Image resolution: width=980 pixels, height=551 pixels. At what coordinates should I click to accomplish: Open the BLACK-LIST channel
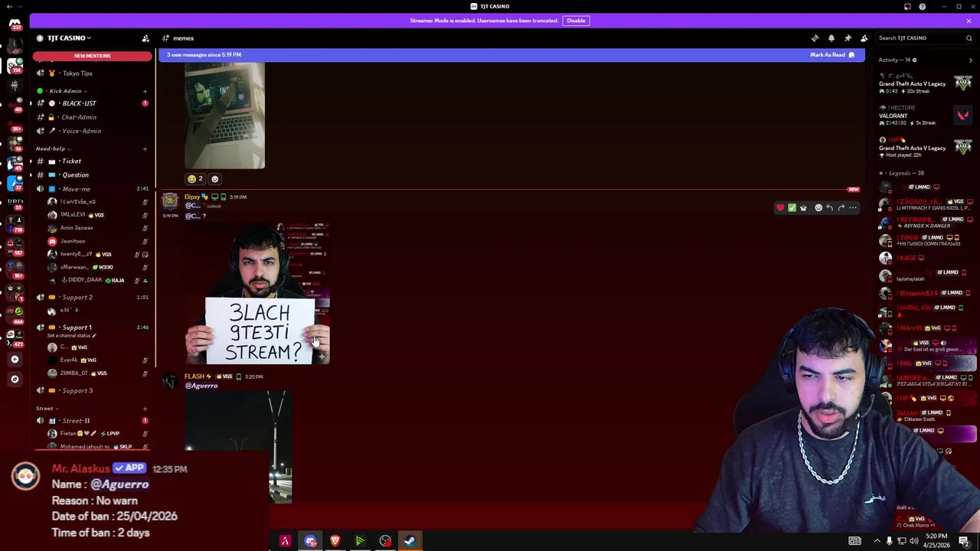(x=92, y=103)
